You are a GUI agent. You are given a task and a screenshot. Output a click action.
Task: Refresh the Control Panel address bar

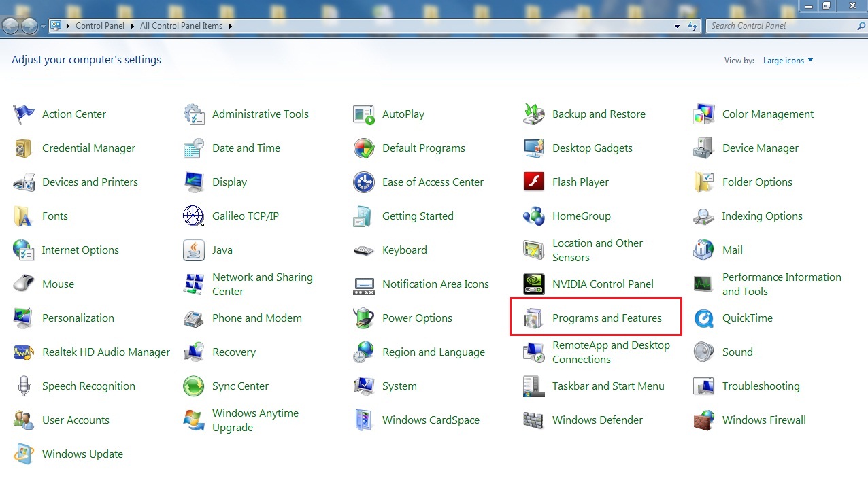click(692, 26)
